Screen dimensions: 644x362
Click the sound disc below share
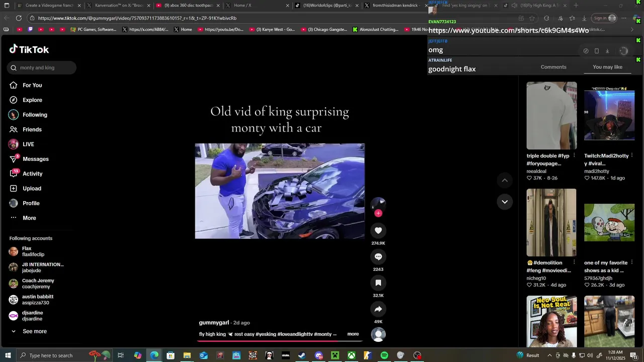tap(378, 334)
